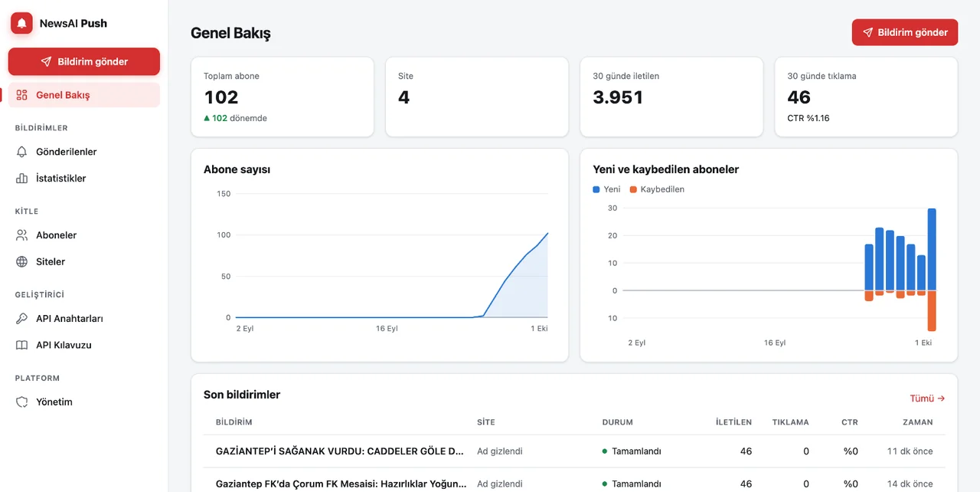Open the GAZİANTEP'İ SAĞANAK VURDU notification row
The width and height of the screenshot is (980, 492).
574,451
